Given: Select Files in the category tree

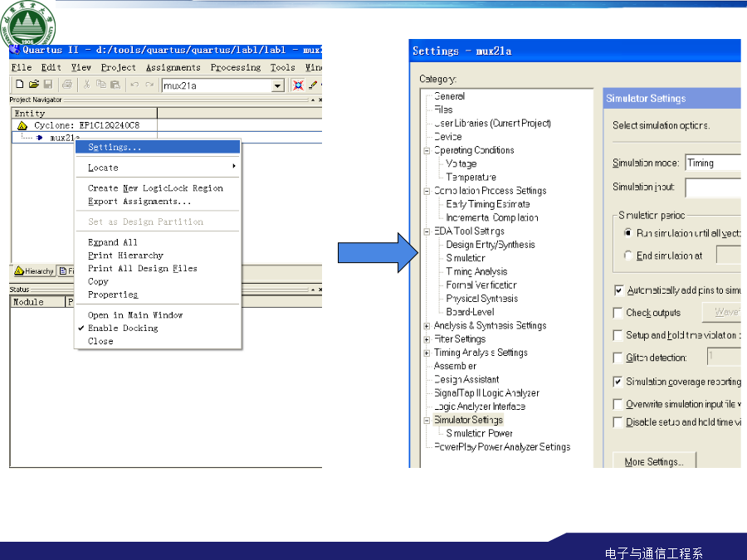Looking at the screenshot, I should [x=443, y=110].
